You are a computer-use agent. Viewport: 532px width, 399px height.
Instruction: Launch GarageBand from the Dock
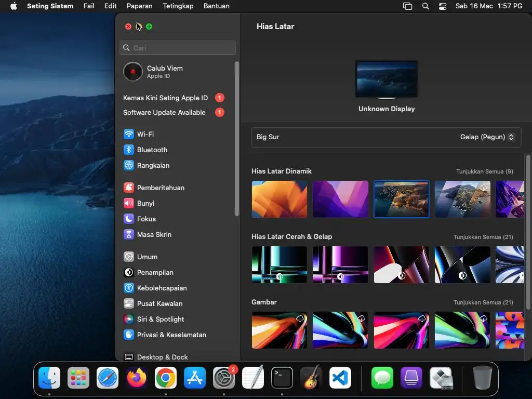311,378
